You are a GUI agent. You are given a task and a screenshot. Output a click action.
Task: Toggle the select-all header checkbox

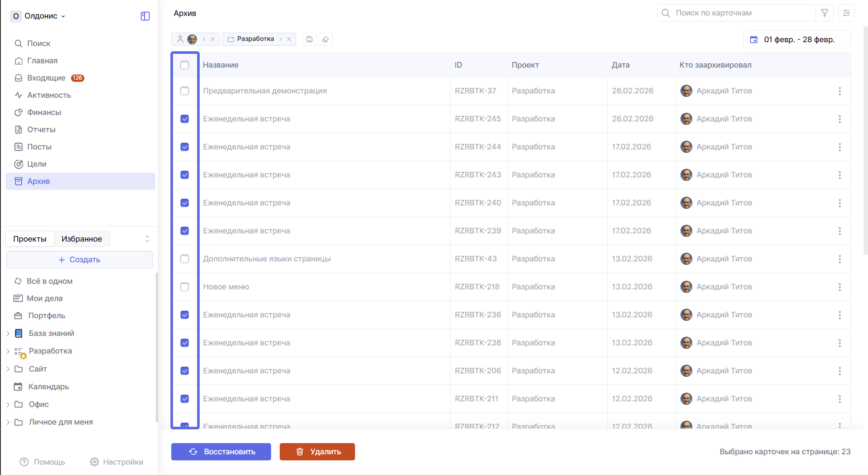(x=185, y=65)
